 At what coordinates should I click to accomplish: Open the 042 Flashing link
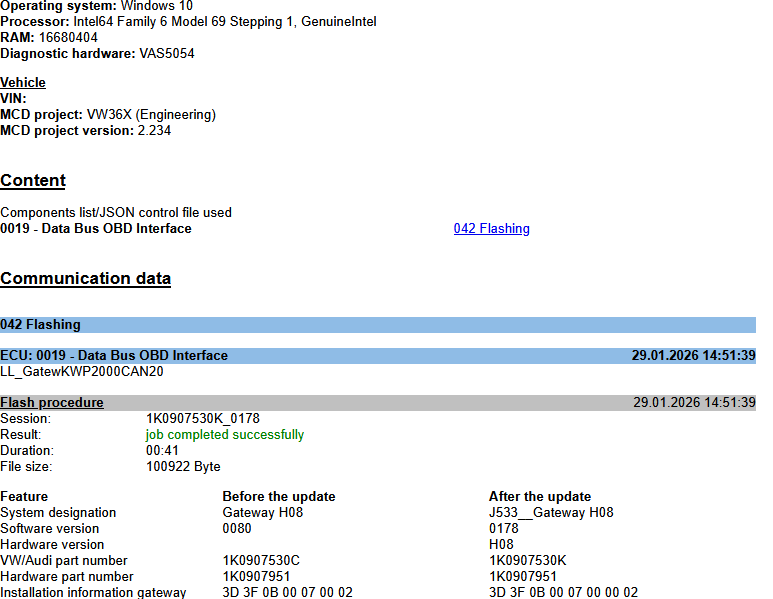[491, 229]
